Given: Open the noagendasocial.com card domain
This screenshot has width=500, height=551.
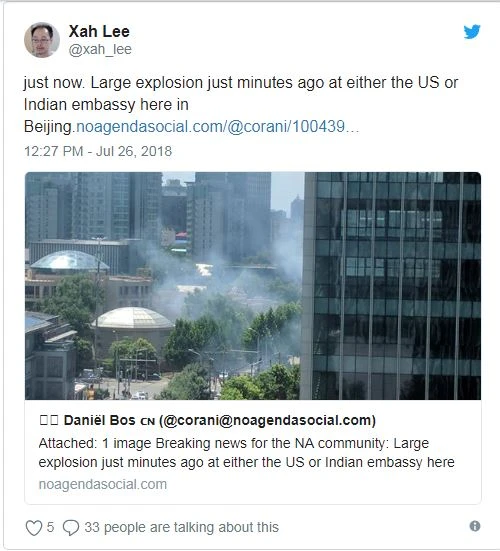Looking at the screenshot, I should (x=103, y=484).
